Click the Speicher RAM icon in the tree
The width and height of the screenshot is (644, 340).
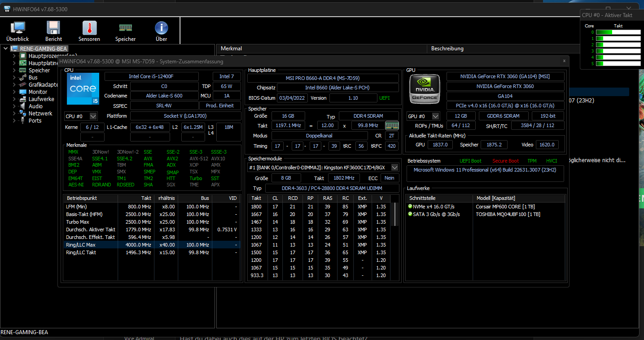[22, 70]
